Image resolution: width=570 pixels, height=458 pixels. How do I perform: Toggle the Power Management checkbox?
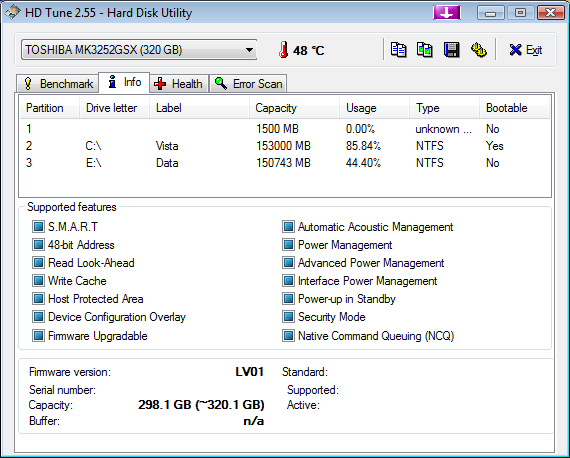pos(288,245)
